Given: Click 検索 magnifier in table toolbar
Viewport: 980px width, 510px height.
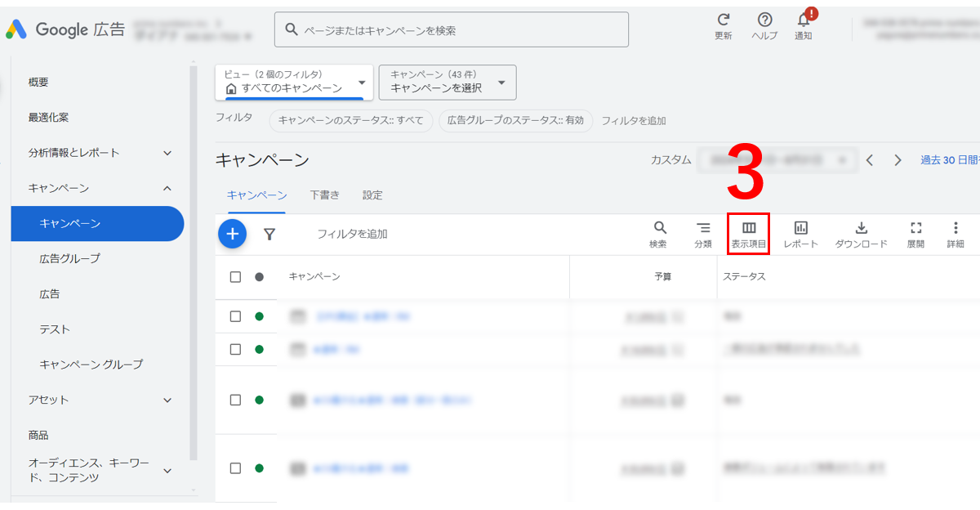Looking at the screenshot, I should click(659, 235).
